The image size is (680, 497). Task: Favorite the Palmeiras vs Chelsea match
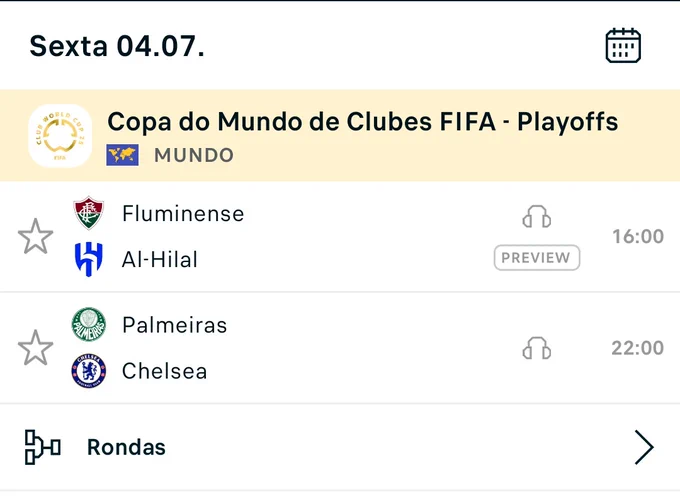(36, 347)
